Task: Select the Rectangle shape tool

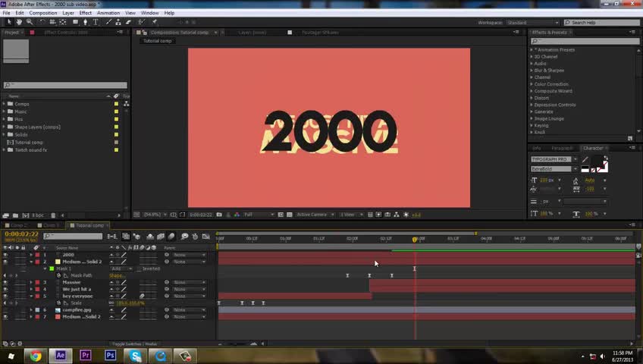Action: coord(76,22)
